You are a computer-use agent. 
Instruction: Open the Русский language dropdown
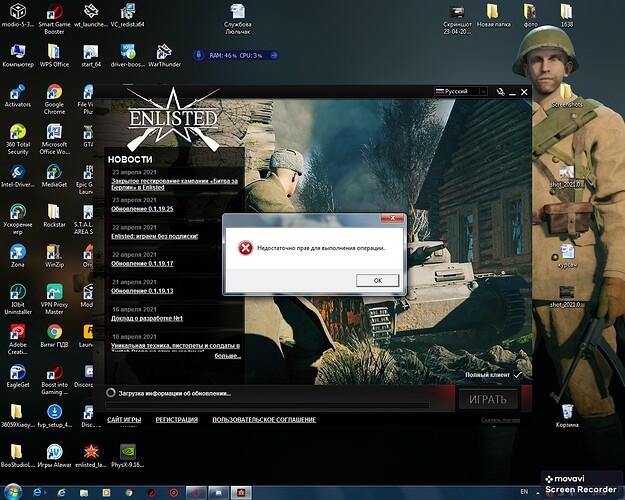click(461, 91)
